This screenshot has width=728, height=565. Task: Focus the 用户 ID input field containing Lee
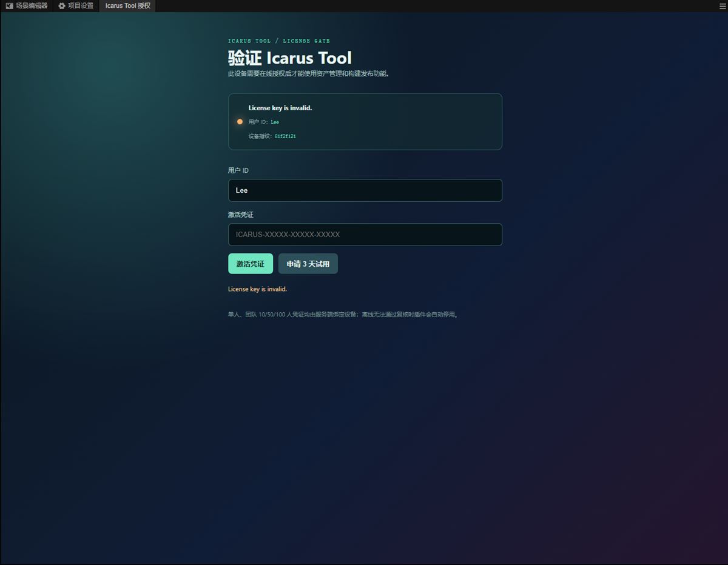pyautogui.click(x=365, y=190)
